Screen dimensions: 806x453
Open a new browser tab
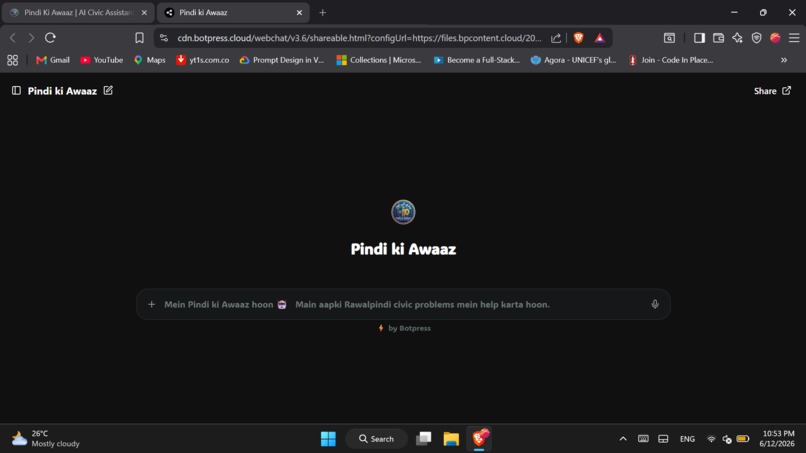click(x=322, y=12)
